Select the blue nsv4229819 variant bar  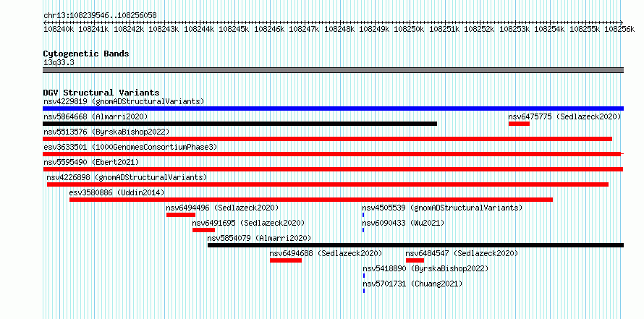coord(333,109)
